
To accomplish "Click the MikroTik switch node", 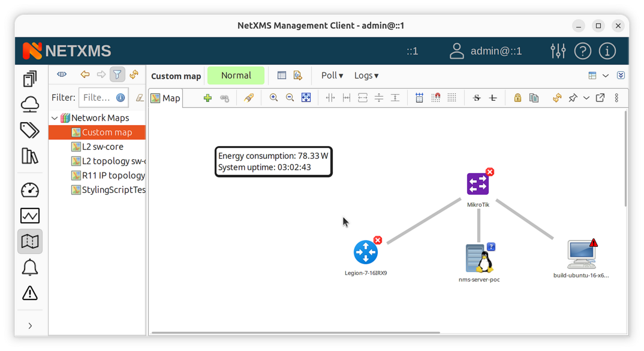I will tap(478, 184).
